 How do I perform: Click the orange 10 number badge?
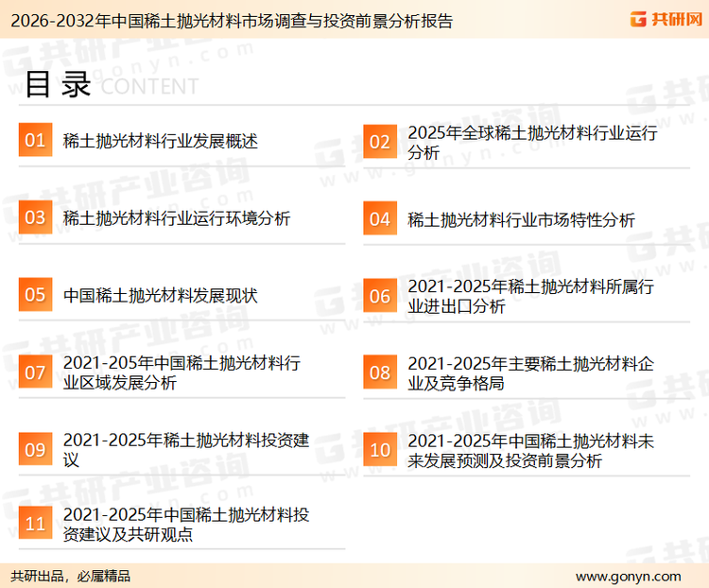pos(380,450)
